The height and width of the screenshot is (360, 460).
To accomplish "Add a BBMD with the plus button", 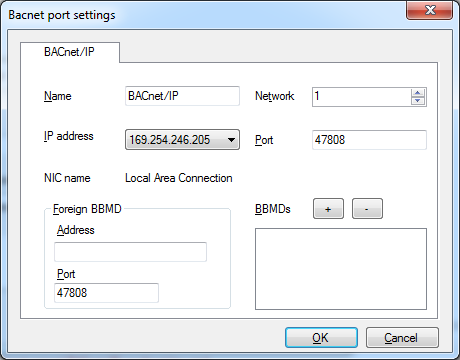I will click(328, 209).
